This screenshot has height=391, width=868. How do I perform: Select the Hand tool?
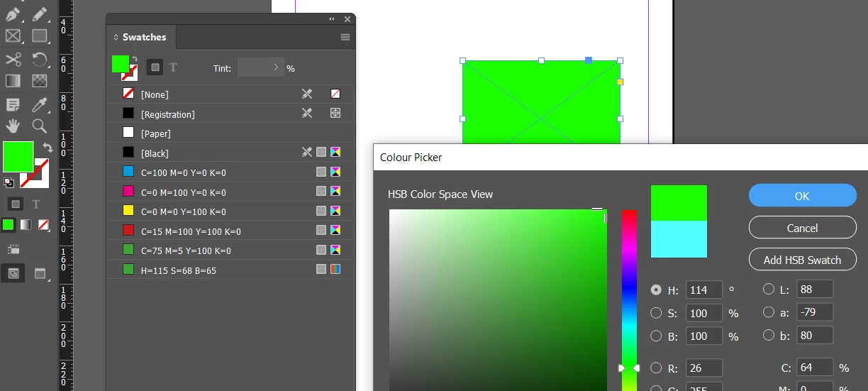click(x=13, y=126)
